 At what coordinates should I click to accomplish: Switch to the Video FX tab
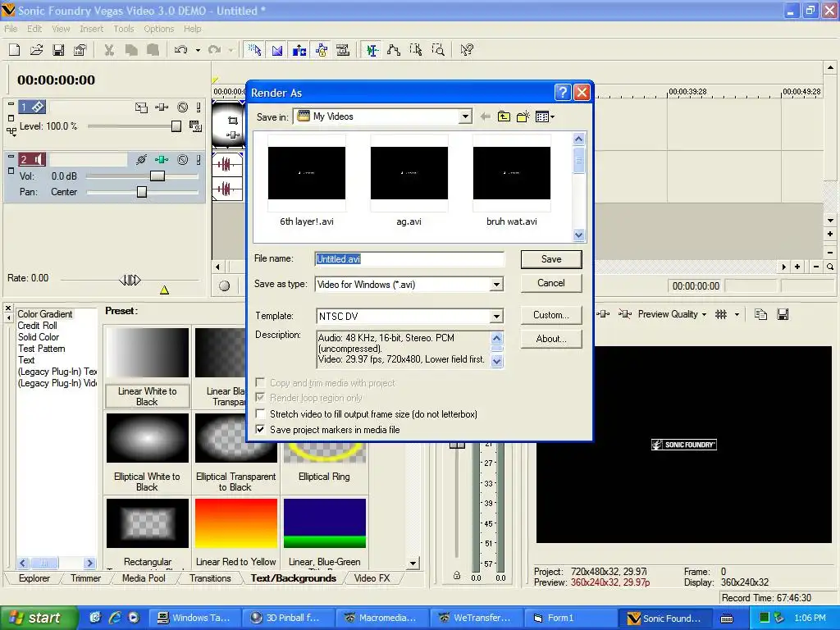[372, 578]
